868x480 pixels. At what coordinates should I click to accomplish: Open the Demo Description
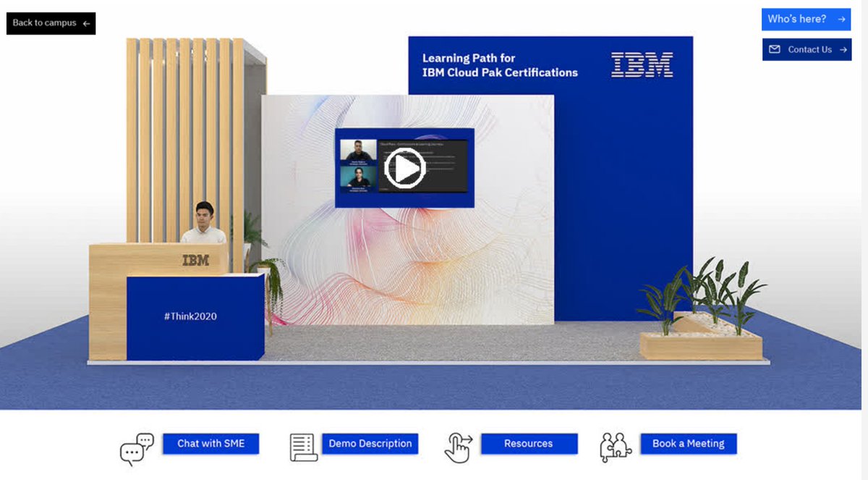(370, 444)
